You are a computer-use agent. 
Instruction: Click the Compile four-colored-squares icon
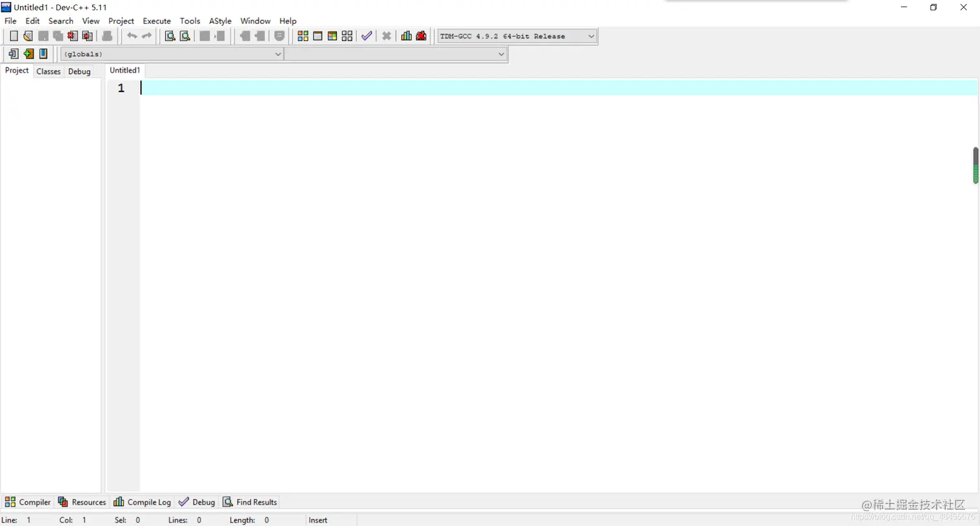click(303, 36)
